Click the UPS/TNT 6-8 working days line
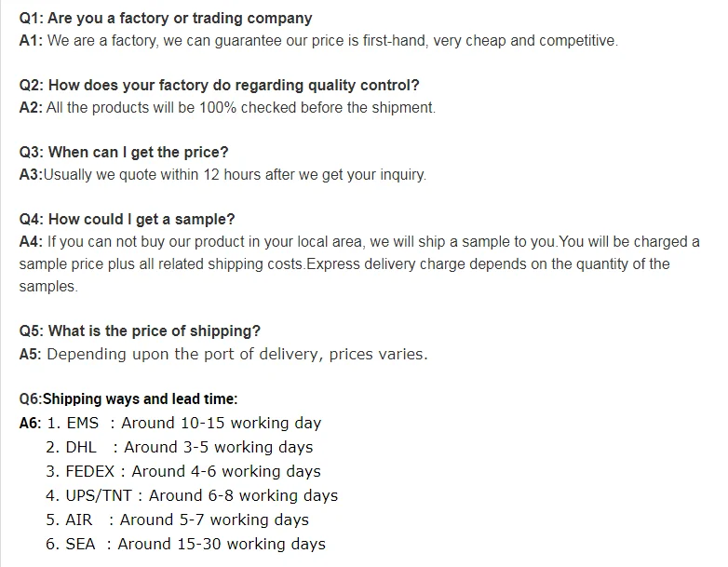This screenshot has width=728, height=567. tap(192, 495)
